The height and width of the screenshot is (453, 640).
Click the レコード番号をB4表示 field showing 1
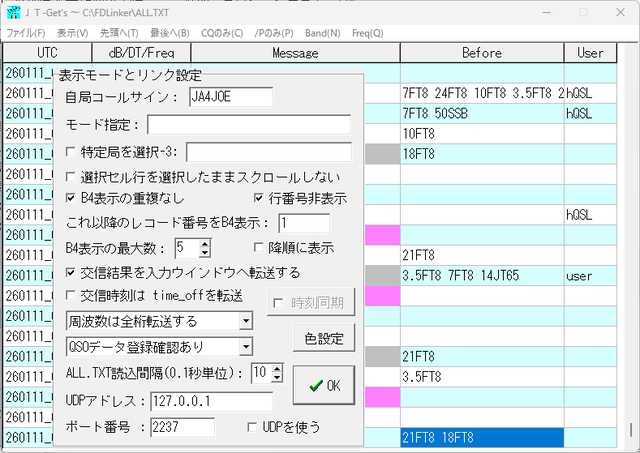pos(304,223)
